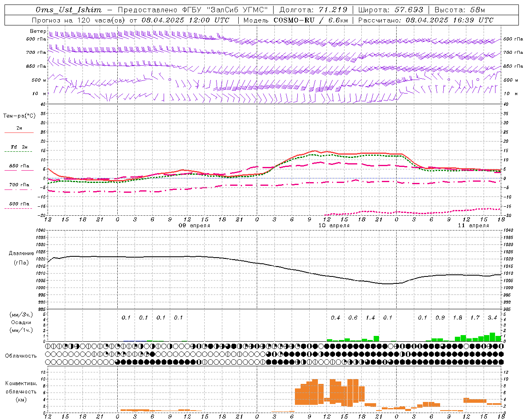Click the '11 апреля' date label

coord(473,226)
